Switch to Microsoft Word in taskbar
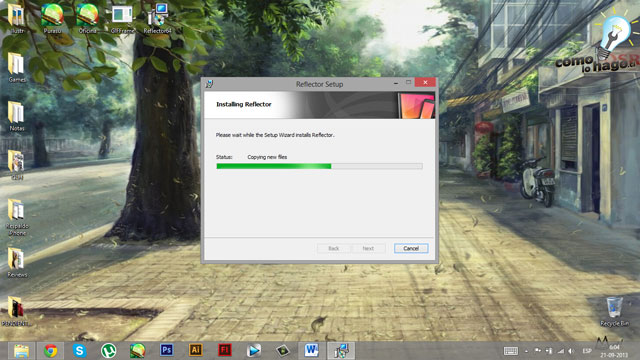Image resolution: width=640 pixels, height=360 pixels. coord(311,350)
